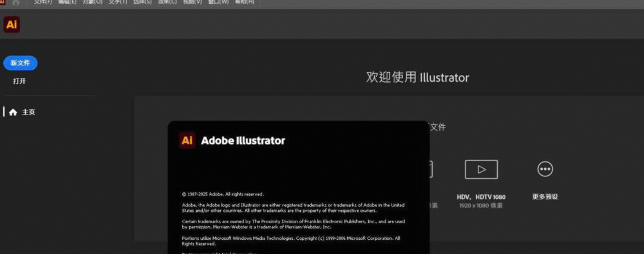Click the 欢迎使用 Illustrator heading
The width and height of the screenshot is (644, 254).
coord(418,77)
